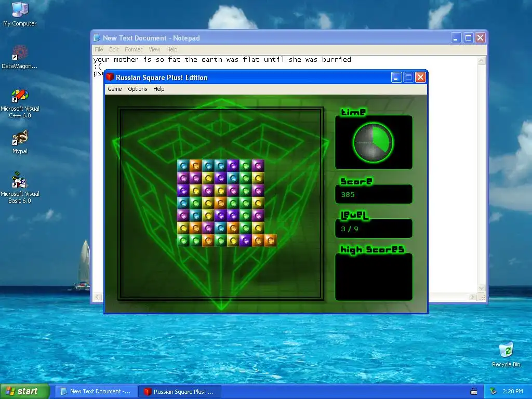This screenshot has width=532, height=399.
Task: Select the DataWagon desktop shortcut
Action: (x=20, y=57)
